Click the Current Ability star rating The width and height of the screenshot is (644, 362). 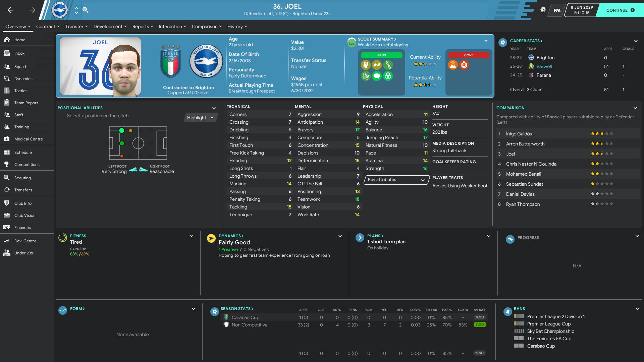pyautogui.click(x=425, y=64)
